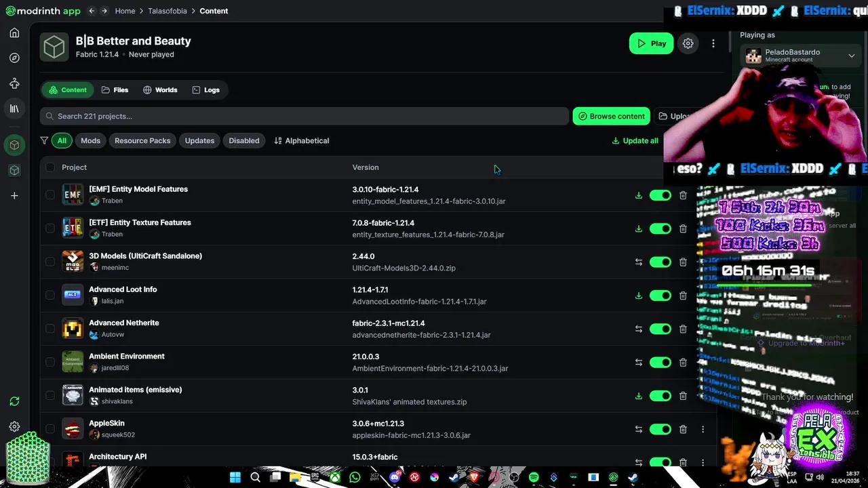This screenshot has width=868, height=488.
Task: Click the green refresh icon in the sidebar
Action: point(14,401)
